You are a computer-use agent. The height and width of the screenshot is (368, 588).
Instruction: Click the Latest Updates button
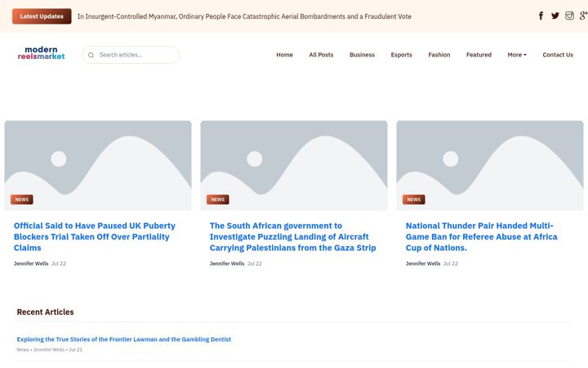(x=42, y=16)
